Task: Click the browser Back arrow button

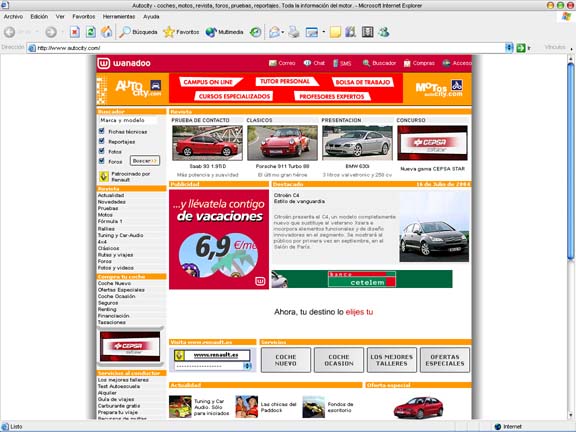Action: (10, 32)
